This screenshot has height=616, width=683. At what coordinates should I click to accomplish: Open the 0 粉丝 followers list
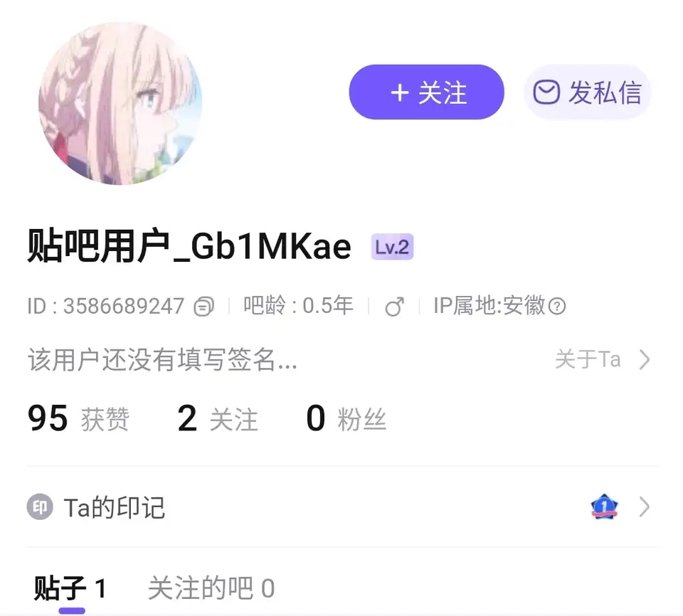click(346, 418)
